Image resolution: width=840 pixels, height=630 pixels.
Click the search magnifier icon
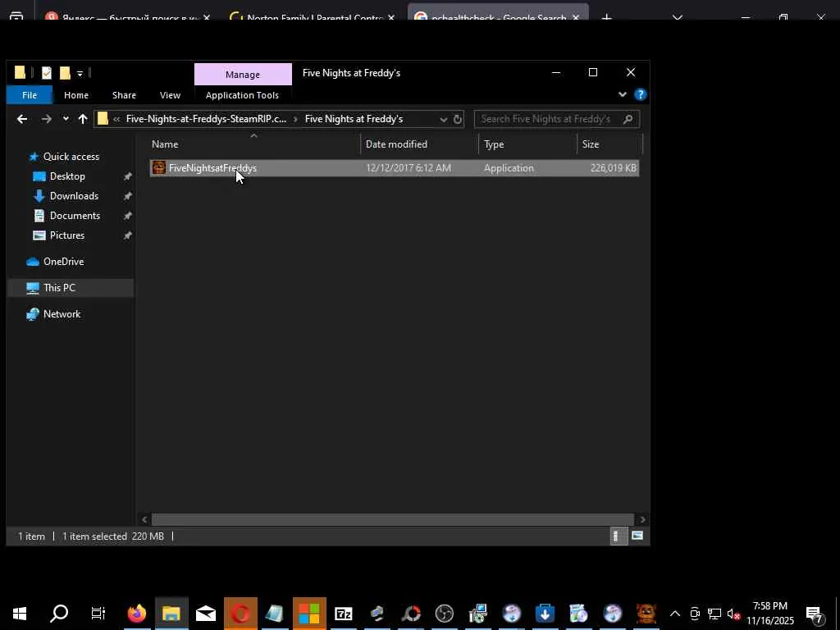click(x=628, y=119)
